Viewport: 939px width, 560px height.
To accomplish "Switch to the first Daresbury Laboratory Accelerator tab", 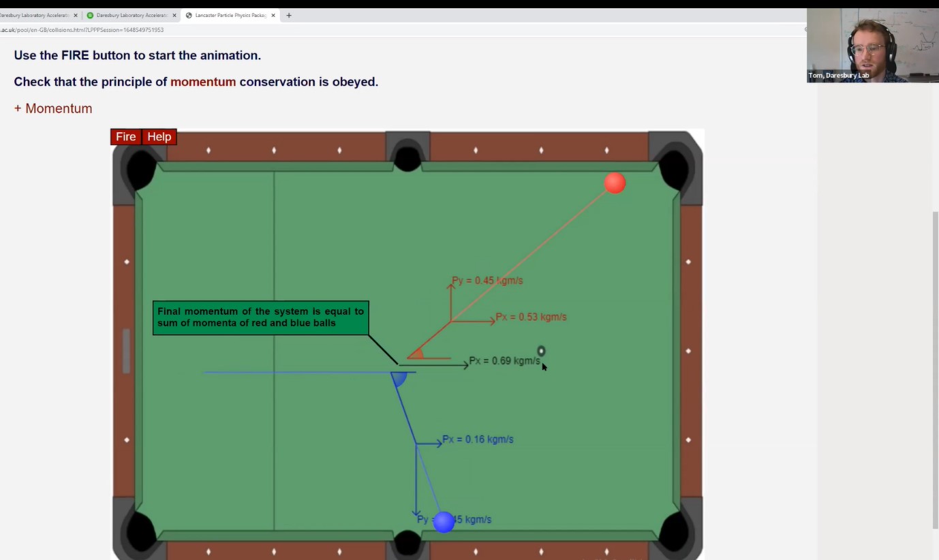I will click(x=37, y=14).
